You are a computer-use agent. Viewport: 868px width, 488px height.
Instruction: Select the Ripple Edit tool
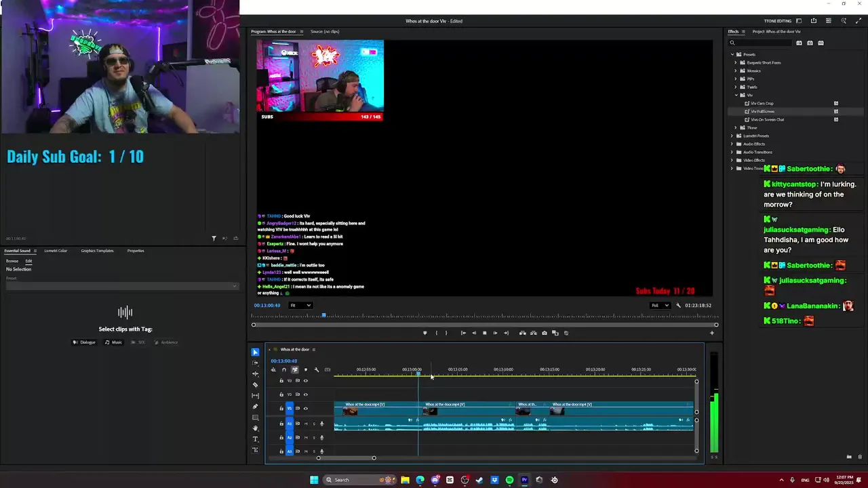(255, 373)
